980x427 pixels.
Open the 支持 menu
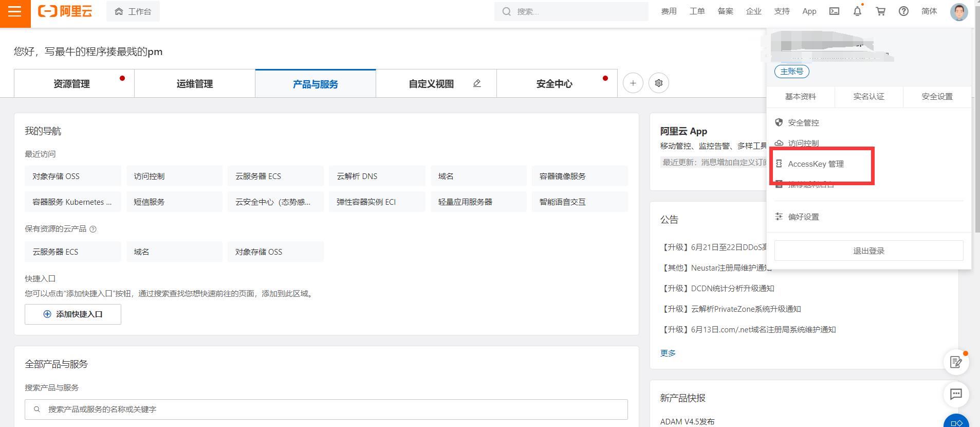coord(782,11)
